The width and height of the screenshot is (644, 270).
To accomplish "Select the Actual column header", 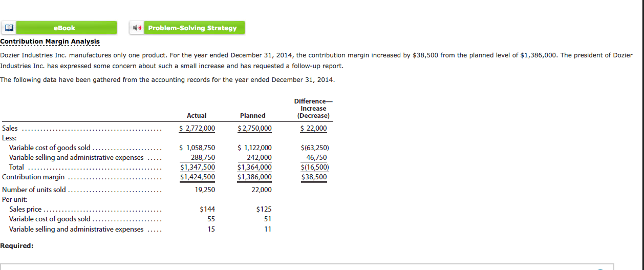I will (x=197, y=116).
